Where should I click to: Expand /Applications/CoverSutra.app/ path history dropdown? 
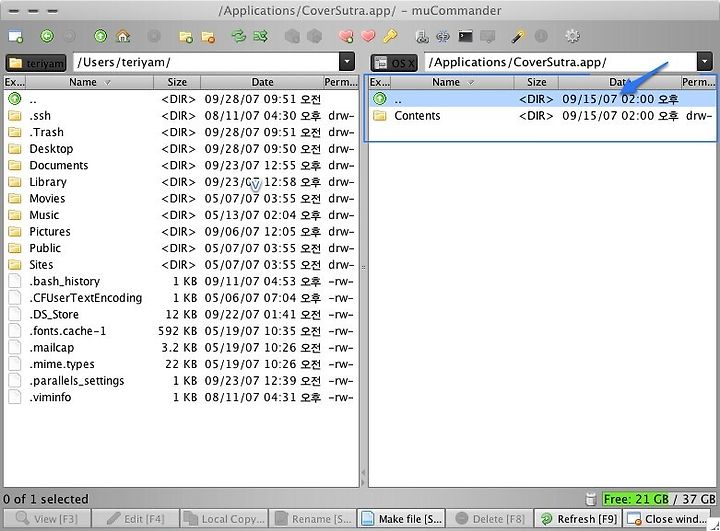pyautogui.click(x=704, y=62)
